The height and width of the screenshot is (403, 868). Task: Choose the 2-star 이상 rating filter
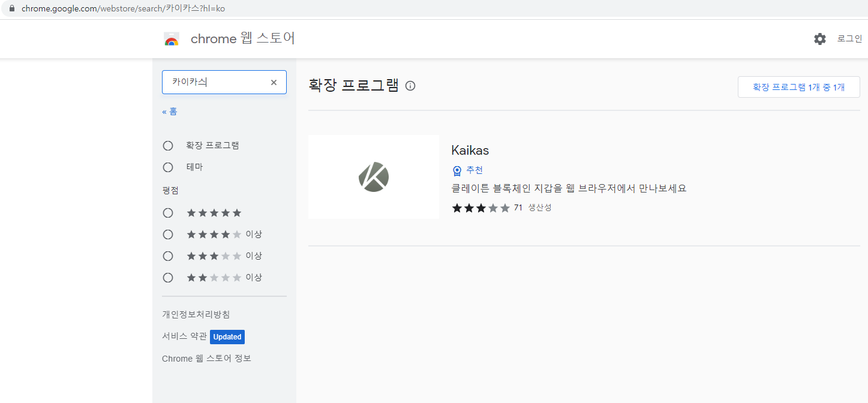point(167,277)
